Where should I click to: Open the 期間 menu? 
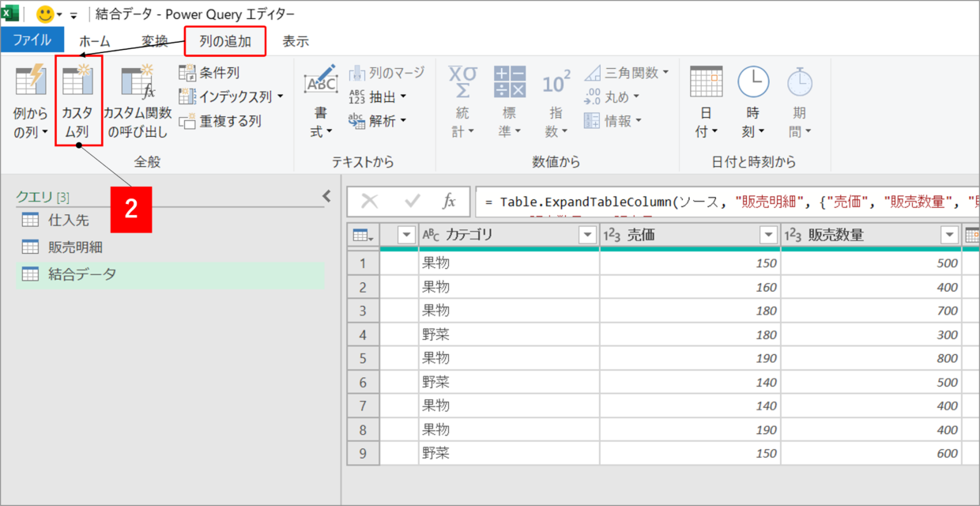799,103
